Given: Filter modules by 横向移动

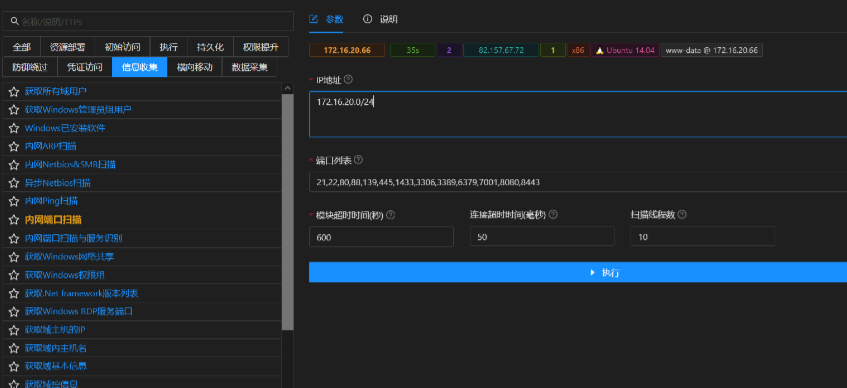Looking at the screenshot, I should tap(194, 67).
